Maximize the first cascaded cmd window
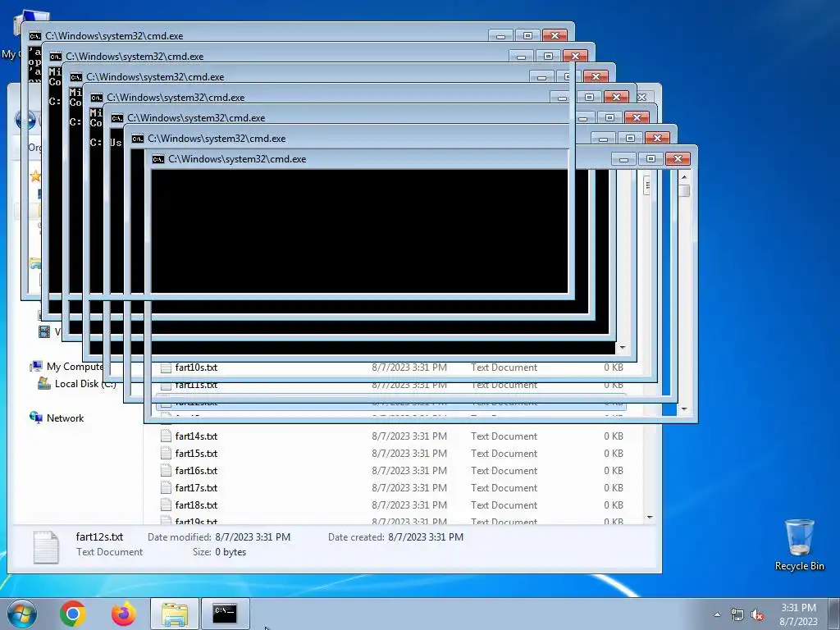This screenshot has width=840, height=630. 527,35
